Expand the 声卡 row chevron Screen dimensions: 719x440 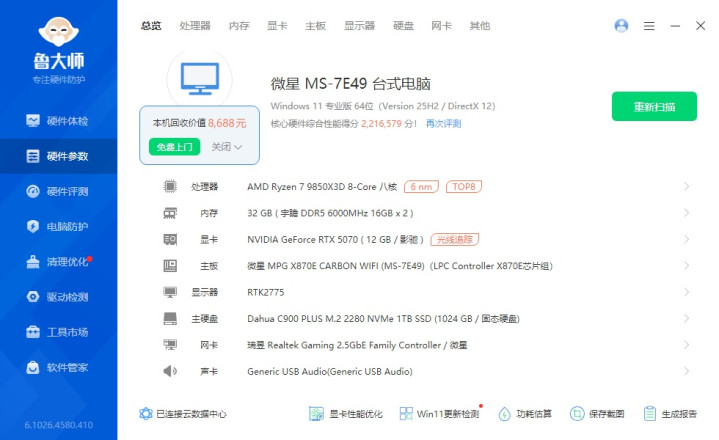coord(686,371)
